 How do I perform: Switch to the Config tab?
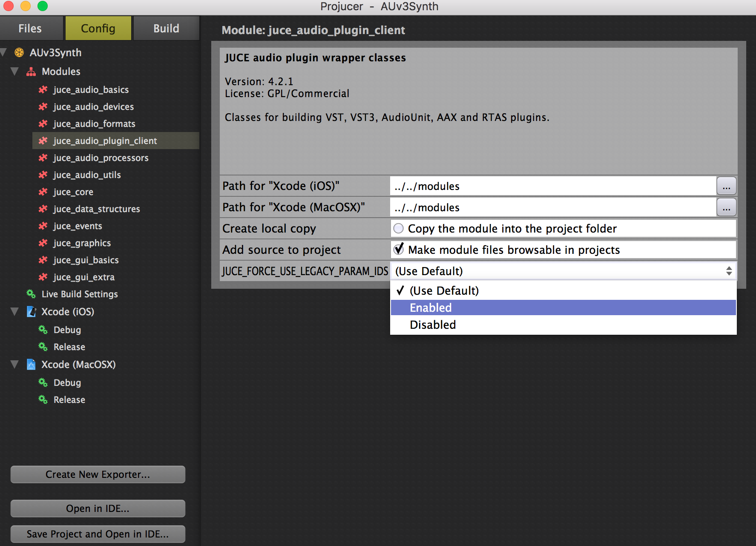coord(98,28)
